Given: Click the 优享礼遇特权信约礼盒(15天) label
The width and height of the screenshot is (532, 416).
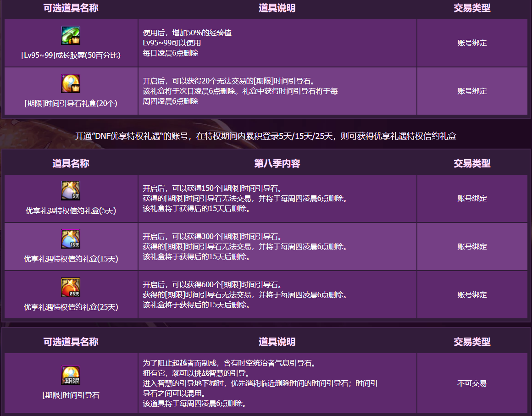Looking at the screenshot, I should [71, 259].
